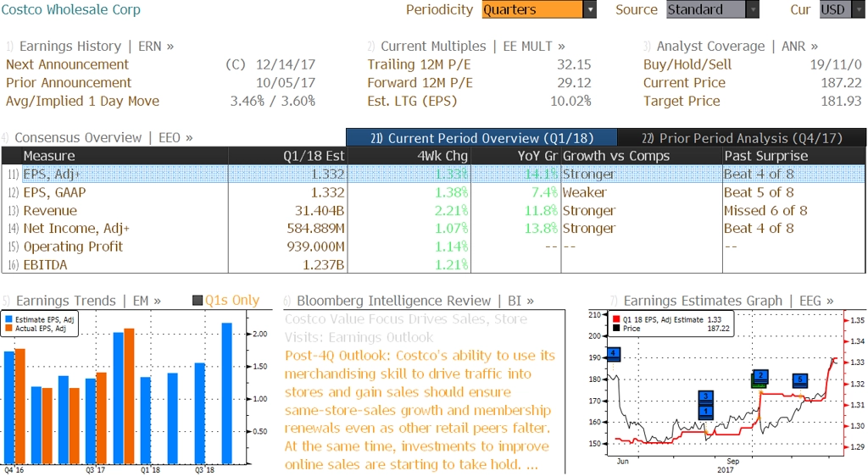Click Operating Profit estimate 939.000M

(315, 246)
